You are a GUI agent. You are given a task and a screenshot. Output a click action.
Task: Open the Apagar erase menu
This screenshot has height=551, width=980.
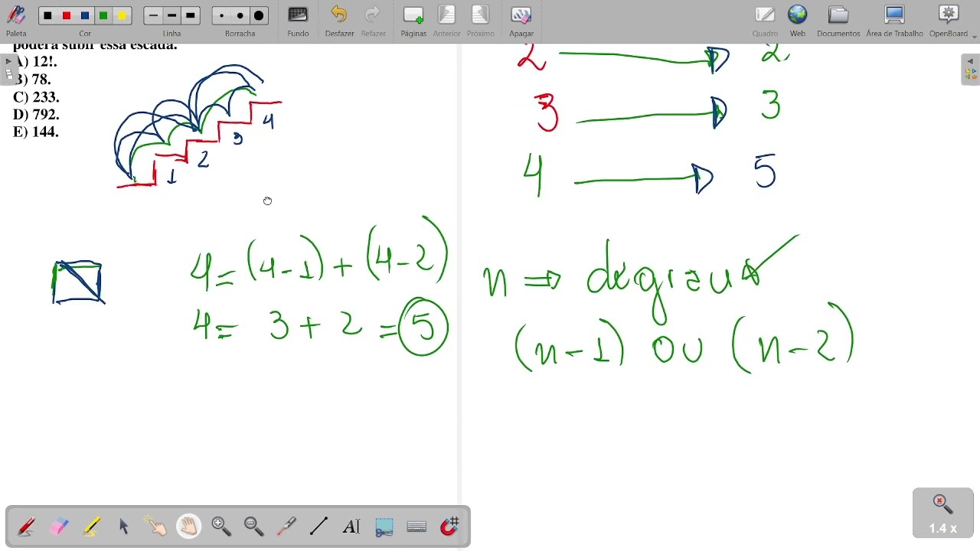click(x=521, y=20)
